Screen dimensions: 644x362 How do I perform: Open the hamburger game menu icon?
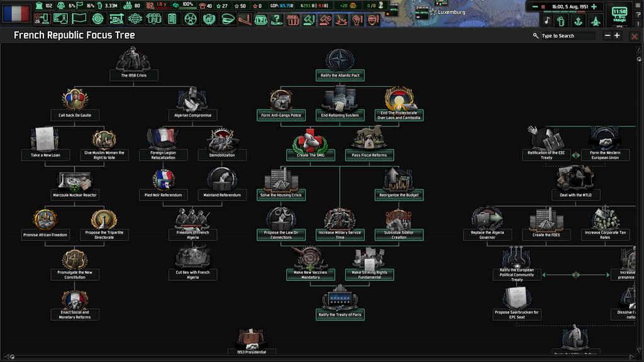pos(638,5)
